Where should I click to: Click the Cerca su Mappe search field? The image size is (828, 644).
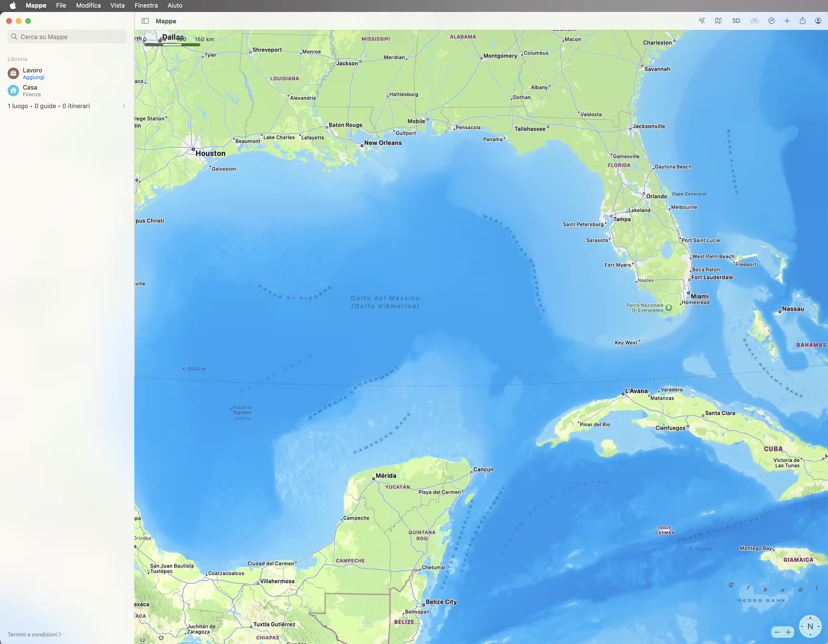tap(67, 37)
